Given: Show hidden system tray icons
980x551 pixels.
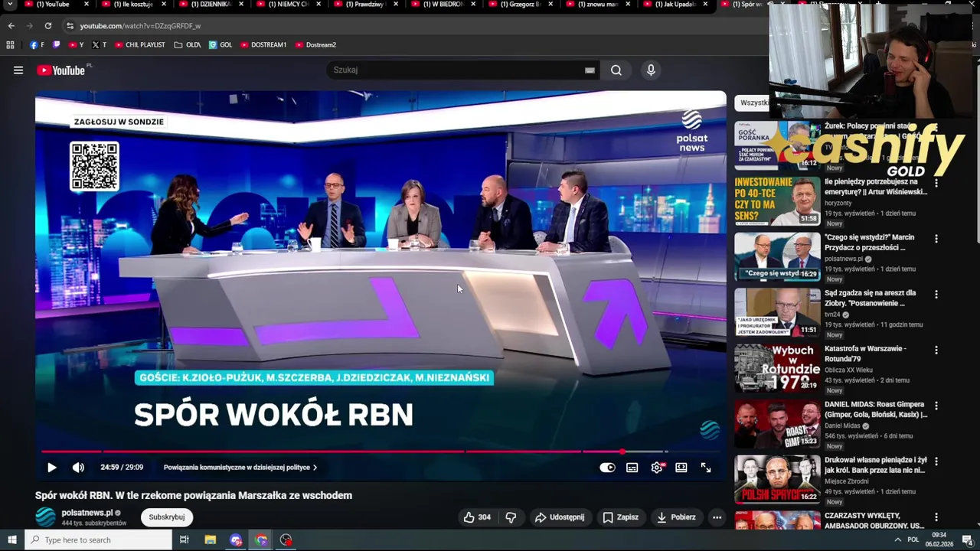Looking at the screenshot, I should pyautogui.click(x=897, y=540).
